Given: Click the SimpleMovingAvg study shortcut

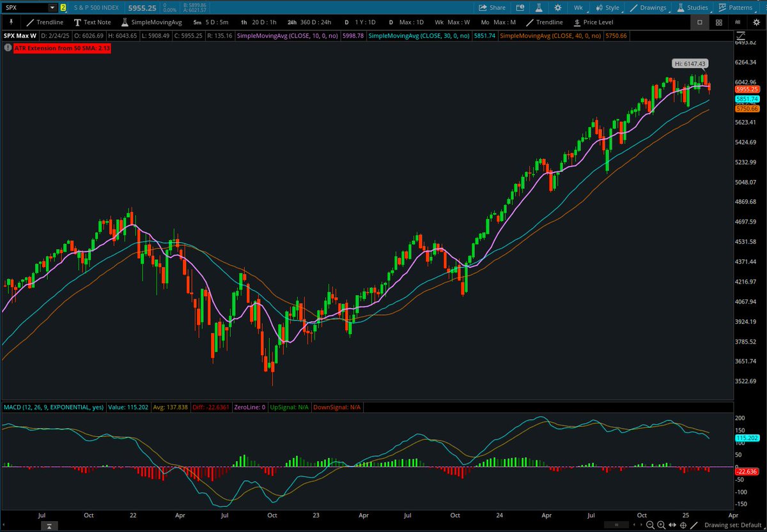Looking at the screenshot, I should (151, 22).
